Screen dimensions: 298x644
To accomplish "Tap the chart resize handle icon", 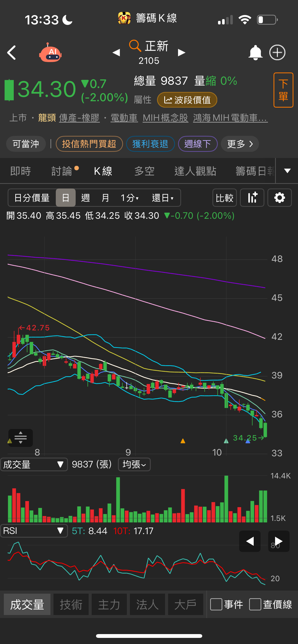I will tap(21, 437).
